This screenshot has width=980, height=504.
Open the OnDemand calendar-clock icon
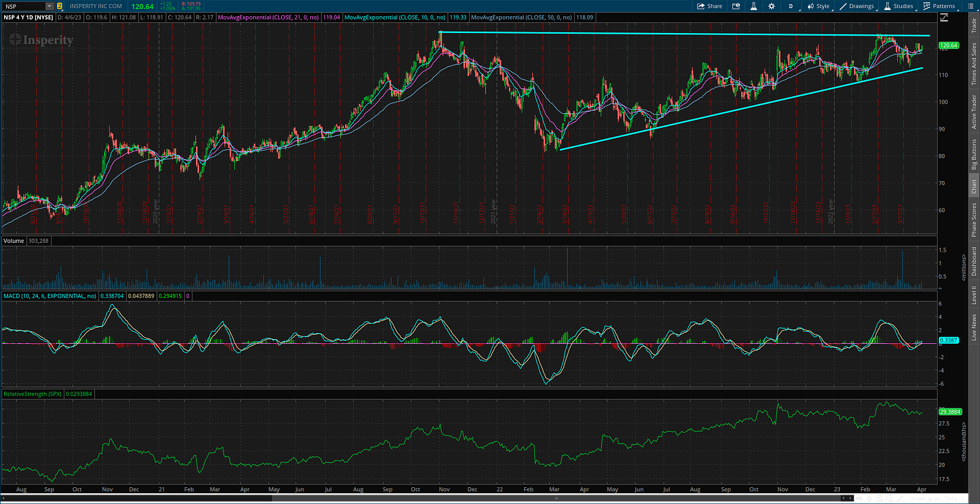(x=736, y=6)
